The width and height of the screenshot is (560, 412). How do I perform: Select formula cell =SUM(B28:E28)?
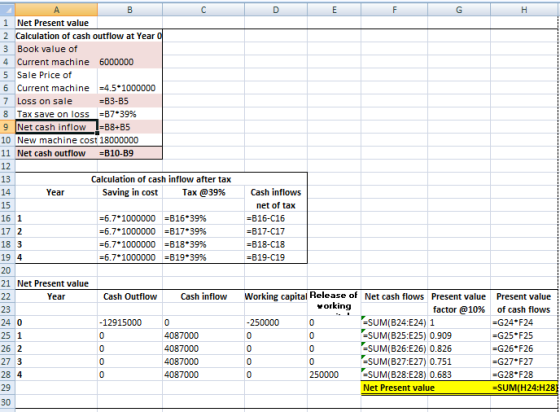(x=394, y=375)
